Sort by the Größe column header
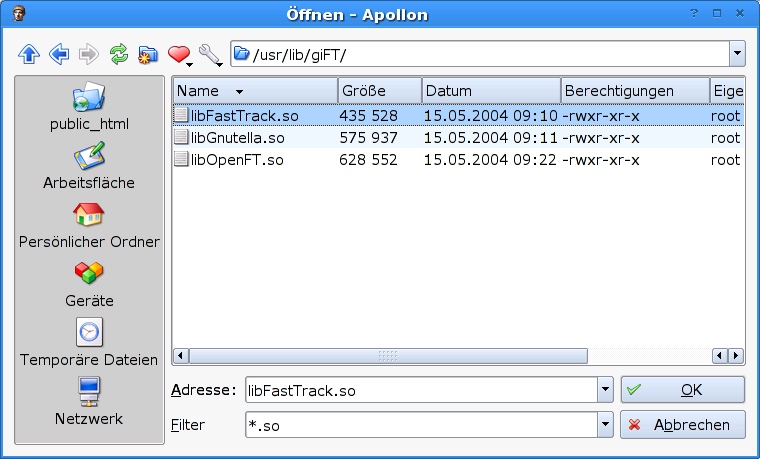Image resolution: width=760 pixels, height=459 pixels. coord(380,91)
